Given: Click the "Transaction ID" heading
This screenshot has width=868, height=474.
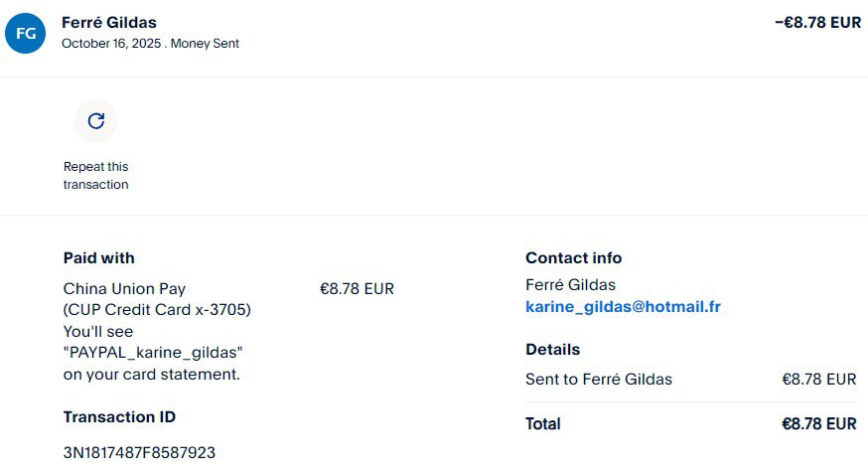Looking at the screenshot, I should pos(119,417).
